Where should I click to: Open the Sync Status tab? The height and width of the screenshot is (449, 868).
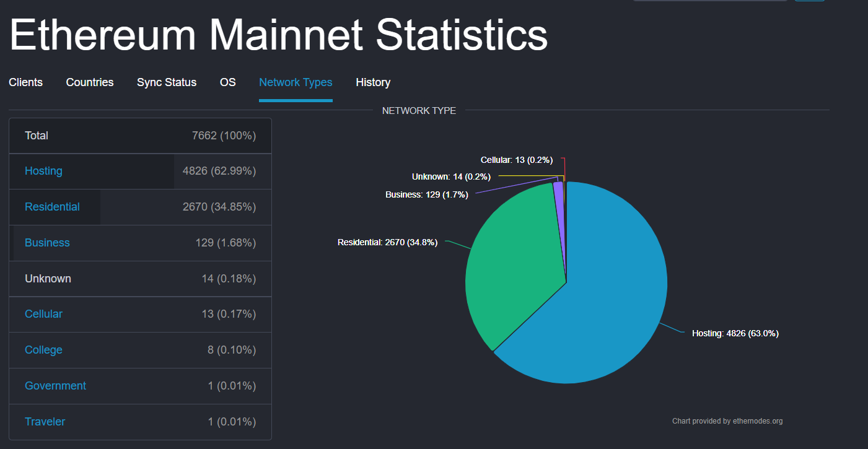(x=167, y=82)
